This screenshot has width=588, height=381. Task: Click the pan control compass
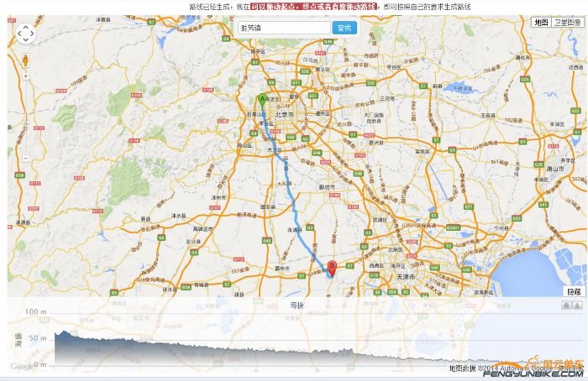point(25,34)
